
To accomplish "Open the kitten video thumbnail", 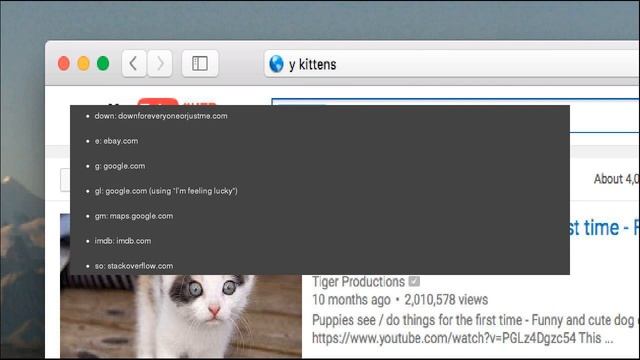I will point(181,316).
